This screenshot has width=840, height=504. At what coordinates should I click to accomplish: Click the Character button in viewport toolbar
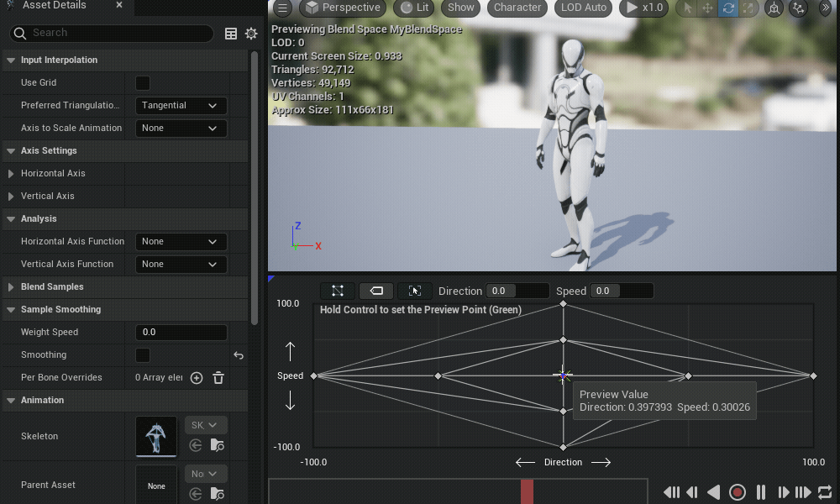pos(517,8)
